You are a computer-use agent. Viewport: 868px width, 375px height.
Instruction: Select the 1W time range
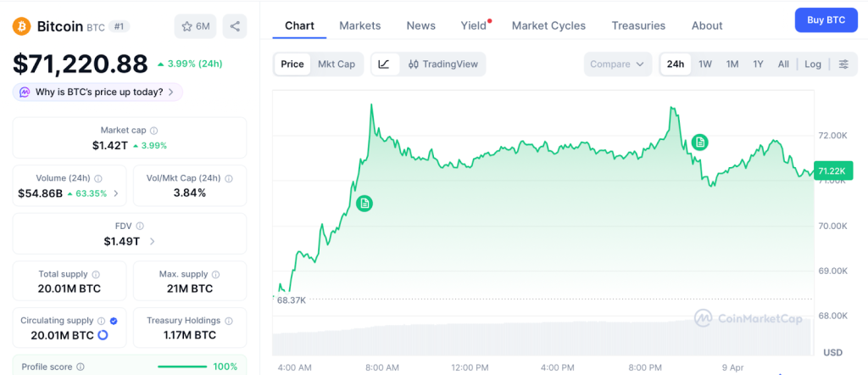click(x=705, y=64)
